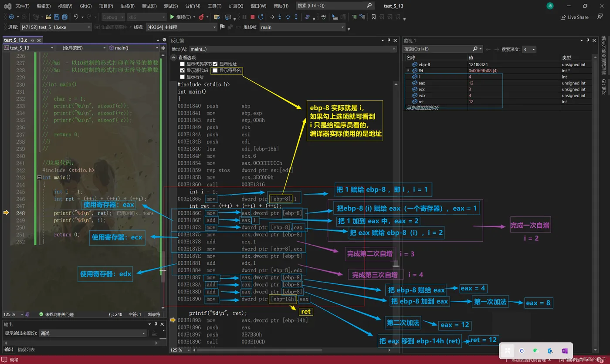Click the Step Out upward arrow icon
Screen dimensions: 610x364
pyautogui.click(x=296, y=17)
